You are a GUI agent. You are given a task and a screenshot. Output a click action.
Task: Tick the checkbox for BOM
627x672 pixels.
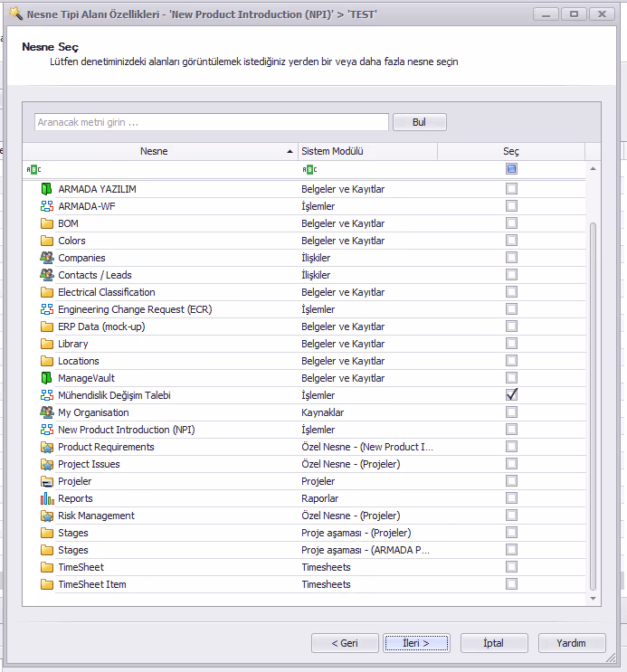[x=511, y=222]
